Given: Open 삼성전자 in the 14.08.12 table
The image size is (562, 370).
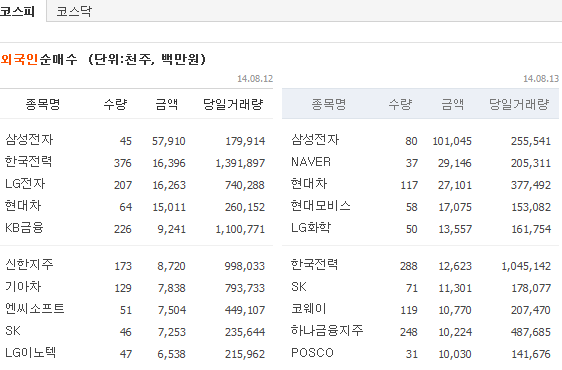Looking at the screenshot, I should (x=29, y=139).
